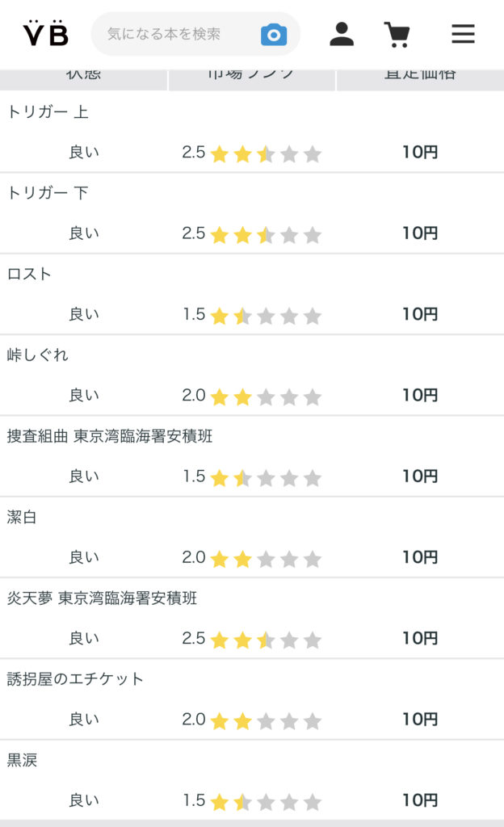Click the star rating for 黒涙
The width and height of the screenshot is (504, 827).
[266, 802]
